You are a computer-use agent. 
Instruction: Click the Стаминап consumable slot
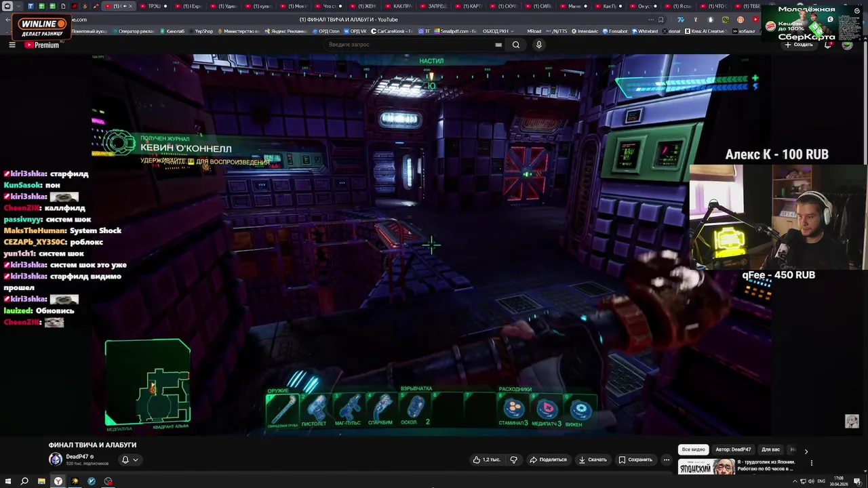click(x=513, y=409)
